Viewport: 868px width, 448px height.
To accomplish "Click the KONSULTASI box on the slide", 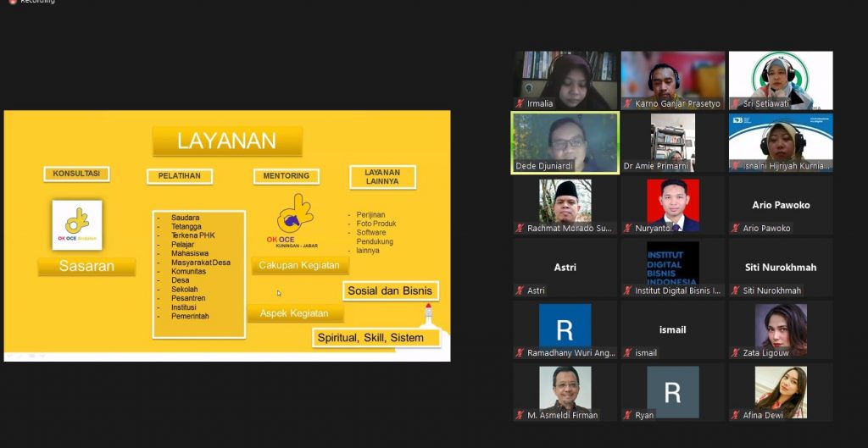I will pyautogui.click(x=77, y=174).
